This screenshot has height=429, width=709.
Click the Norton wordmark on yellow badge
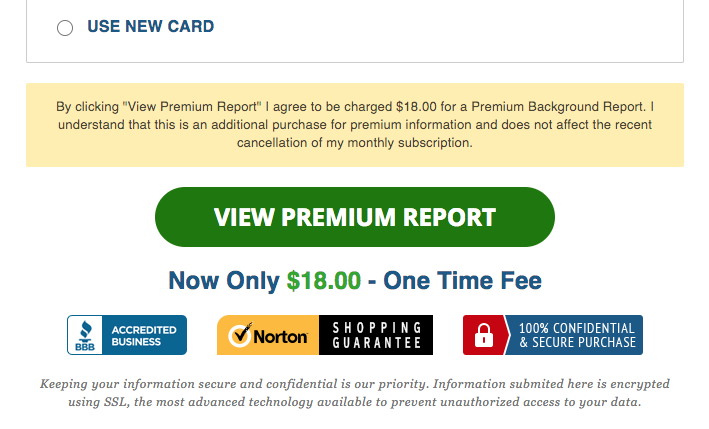tap(280, 337)
